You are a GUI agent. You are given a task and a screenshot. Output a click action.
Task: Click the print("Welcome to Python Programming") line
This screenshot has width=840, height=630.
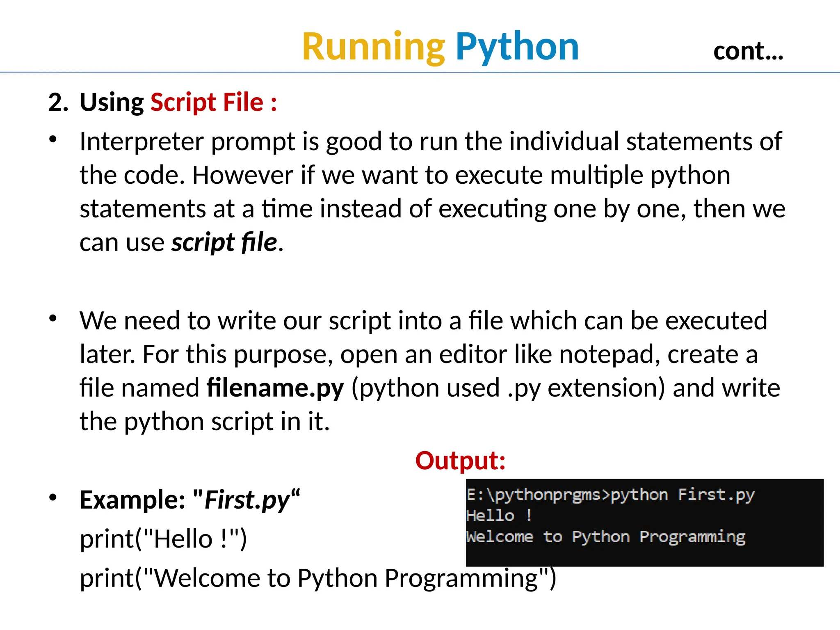point(318,578)
